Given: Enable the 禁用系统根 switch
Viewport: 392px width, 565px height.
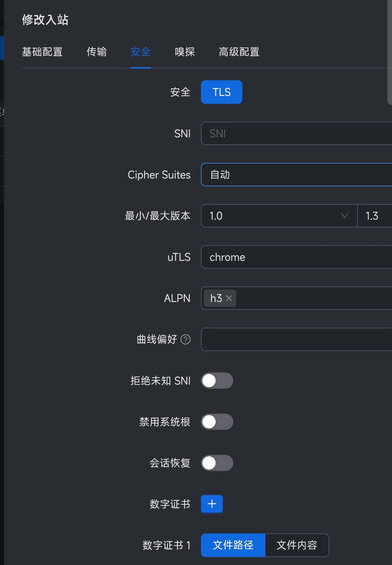Looking at the screenshot, I should [217, 422].
